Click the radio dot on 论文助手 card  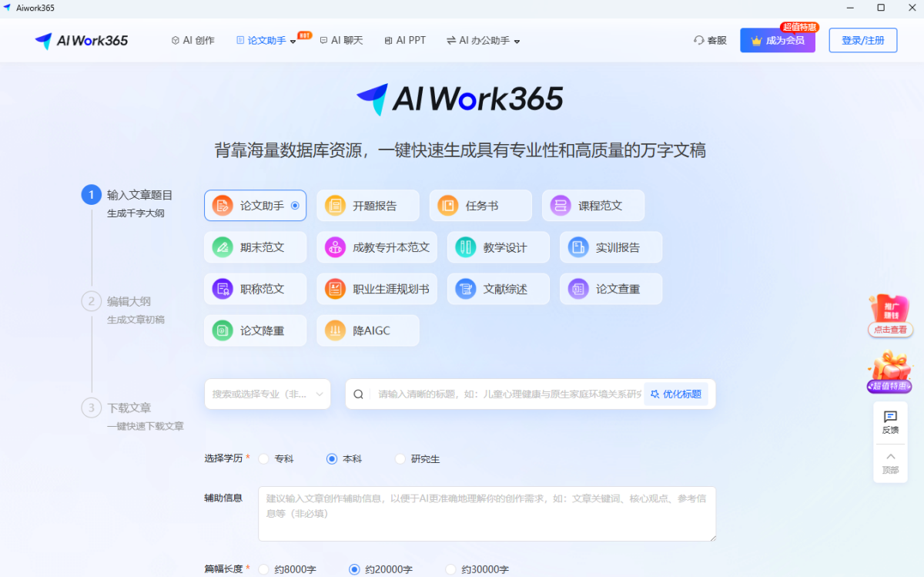click(295, 206)
